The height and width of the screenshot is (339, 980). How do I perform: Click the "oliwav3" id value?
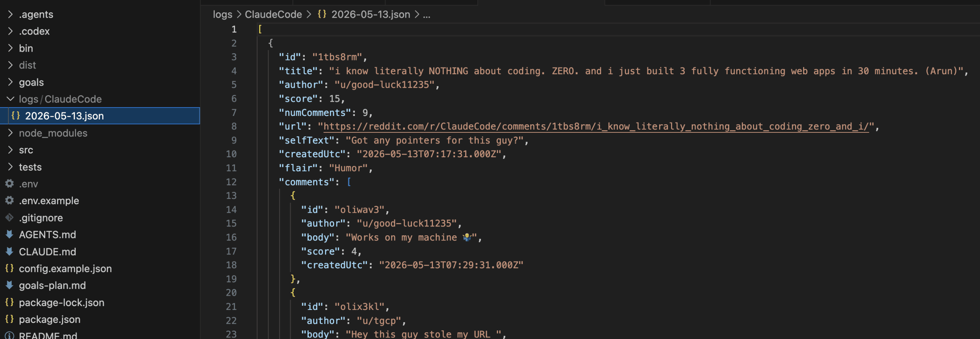click(x=359, y=210)
